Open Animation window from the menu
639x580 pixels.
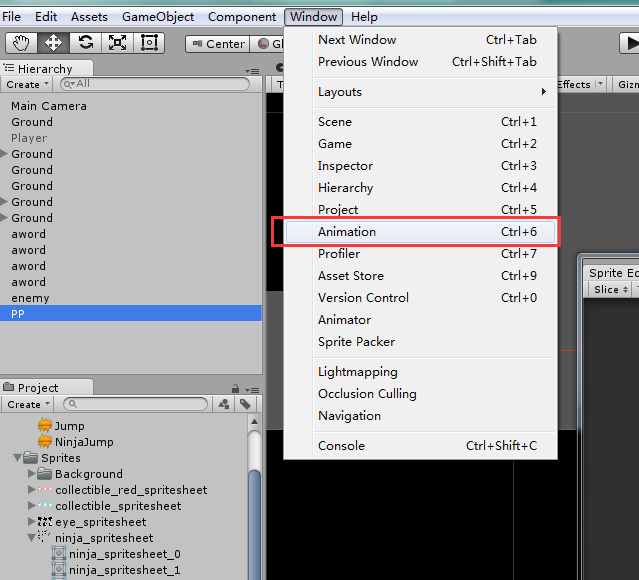pos(347,232)
